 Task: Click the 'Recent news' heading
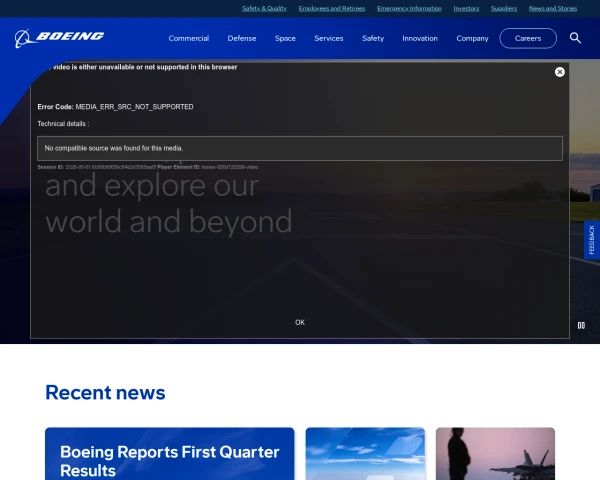click(x=105, y=392)
